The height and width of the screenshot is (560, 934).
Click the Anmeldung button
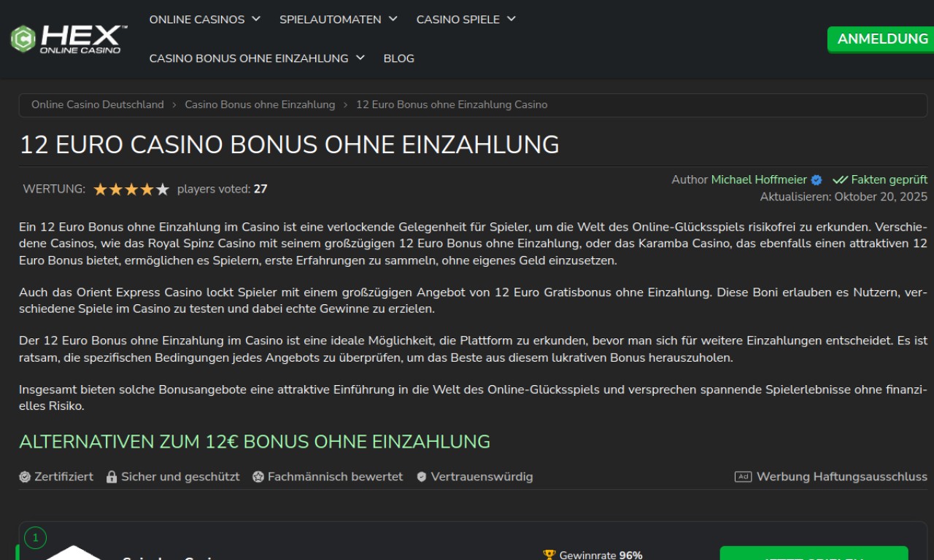882,39
